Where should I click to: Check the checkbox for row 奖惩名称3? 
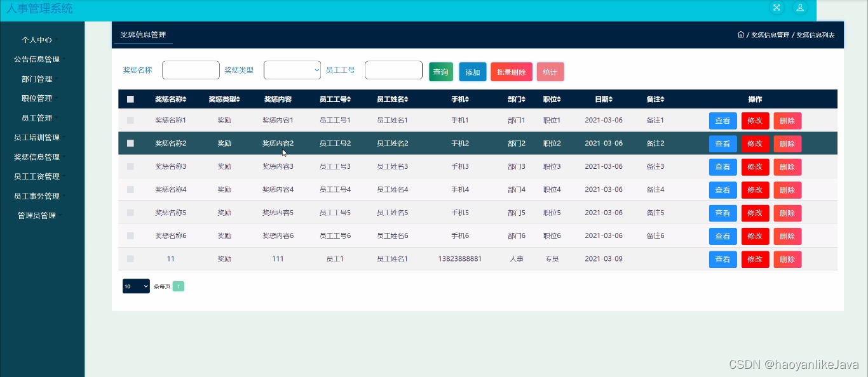click(x=130, y=166)
